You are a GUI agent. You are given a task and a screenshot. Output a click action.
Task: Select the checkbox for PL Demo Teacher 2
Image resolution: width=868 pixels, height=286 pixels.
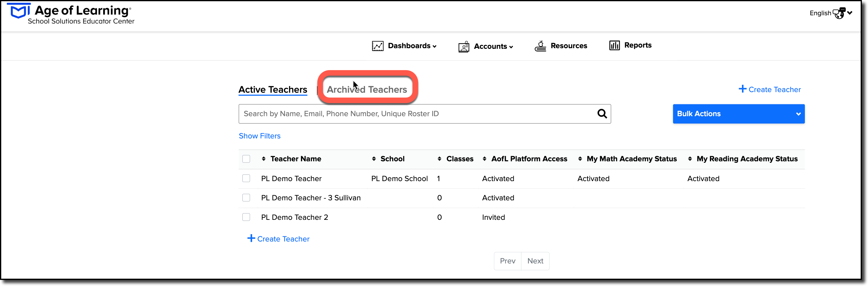tap(246, 217)
